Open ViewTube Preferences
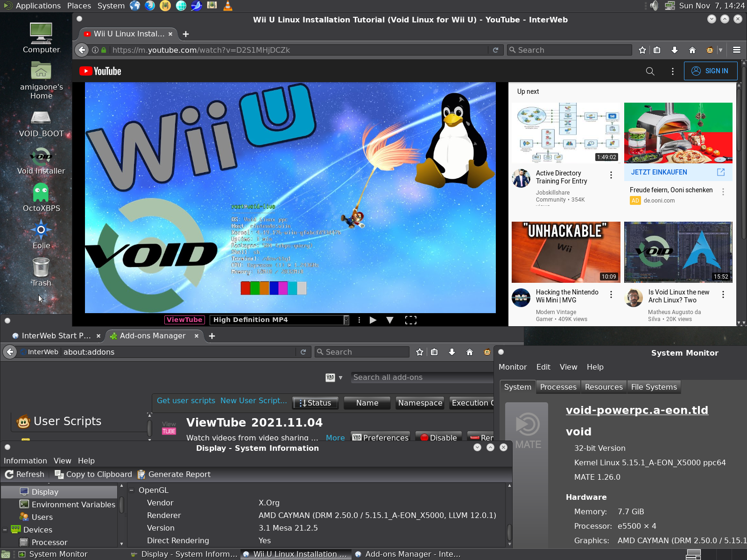Screen dimensions: 747x560 tap(381, 437)
